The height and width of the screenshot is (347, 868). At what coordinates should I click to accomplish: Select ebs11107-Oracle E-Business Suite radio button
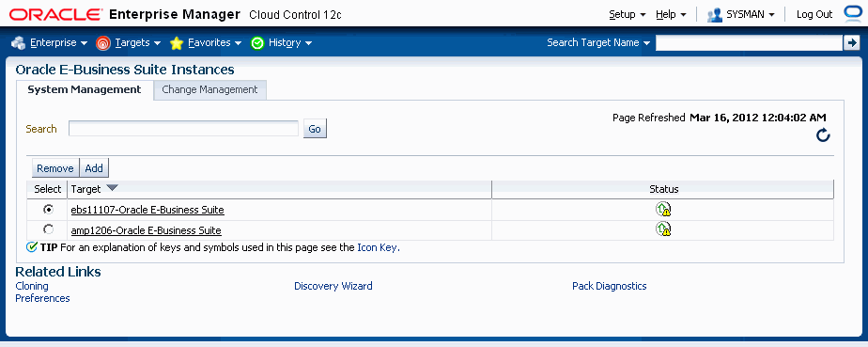(49, 209)
